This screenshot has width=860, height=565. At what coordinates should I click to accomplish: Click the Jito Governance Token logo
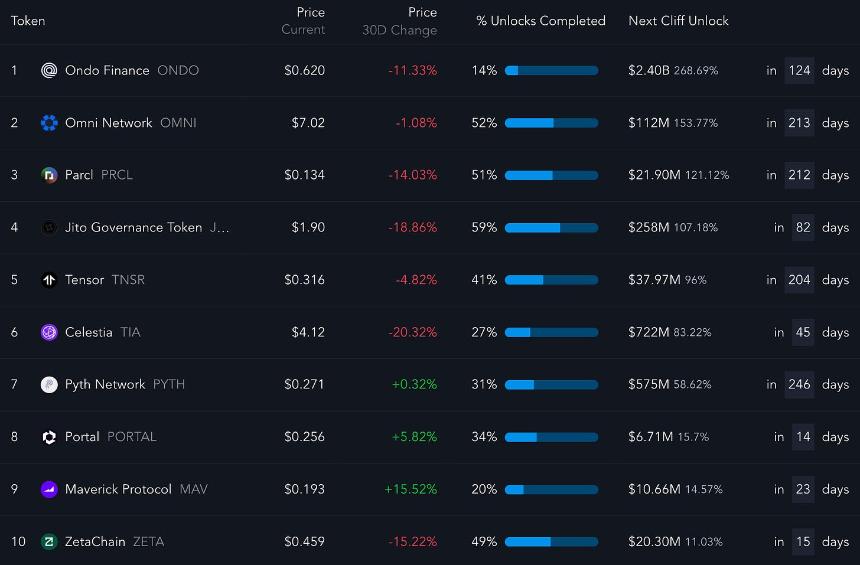click(x=49, y=227)
